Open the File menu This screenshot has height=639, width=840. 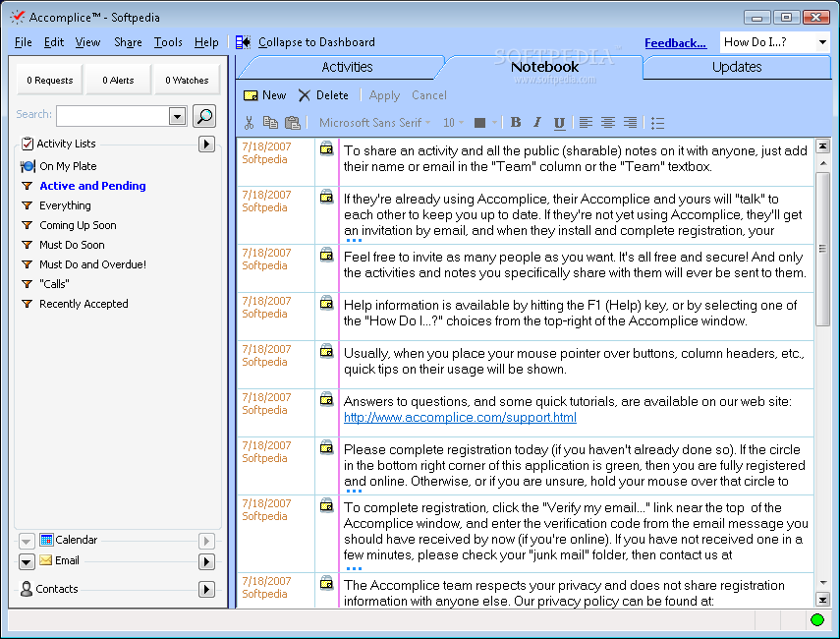(x=23, y=42)
